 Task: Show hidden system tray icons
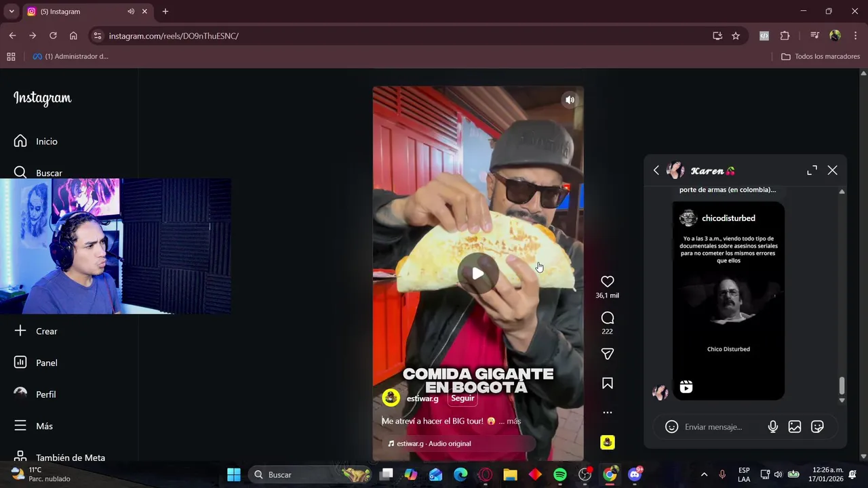pos(704,474)
